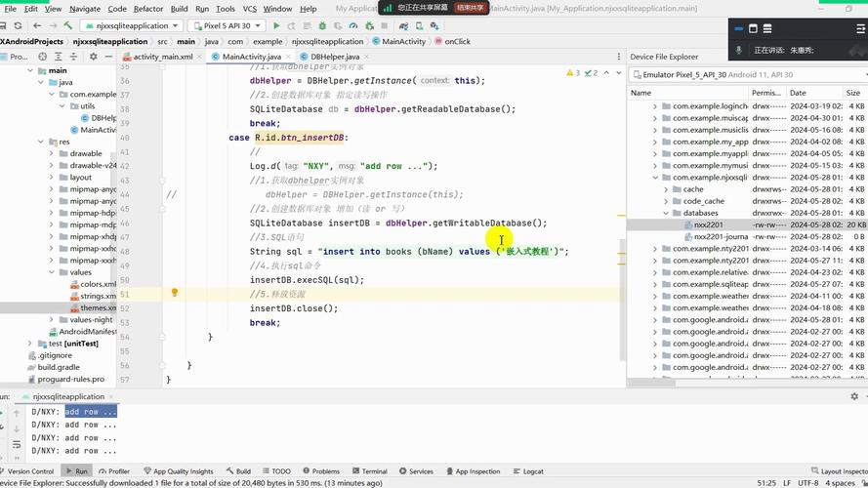
Task: Go to next highlighted error arrow
Action: (619, 73)
